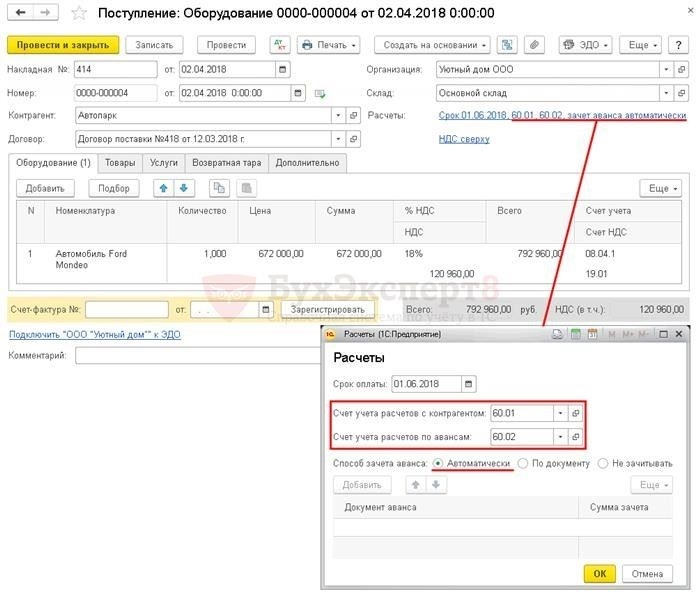Click the Провести button
The image size is (700, 593).
pos(226,45)
